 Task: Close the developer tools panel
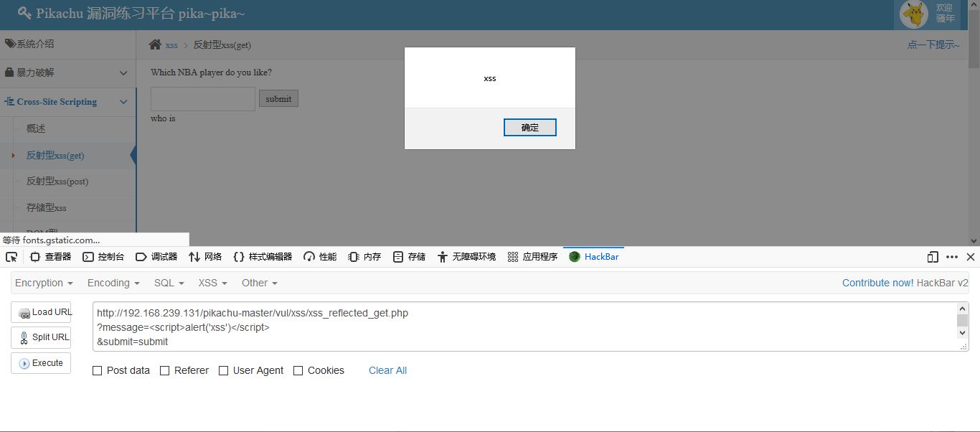coord(971,257)
